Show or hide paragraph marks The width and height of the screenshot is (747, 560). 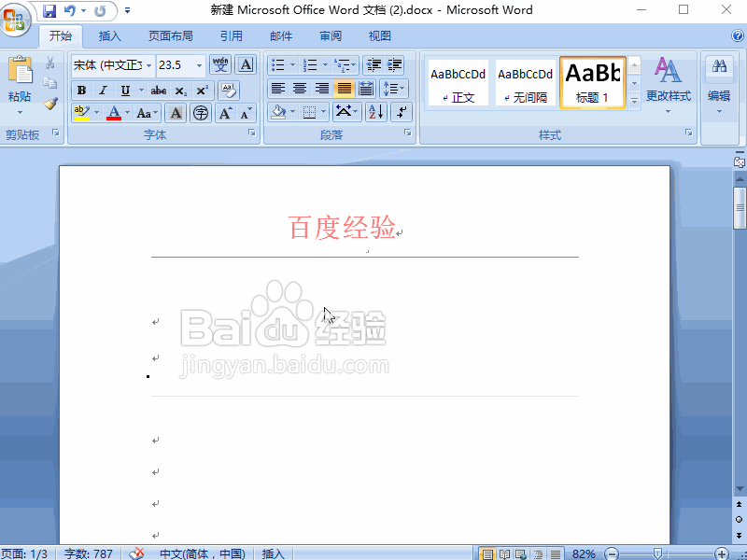402,112
